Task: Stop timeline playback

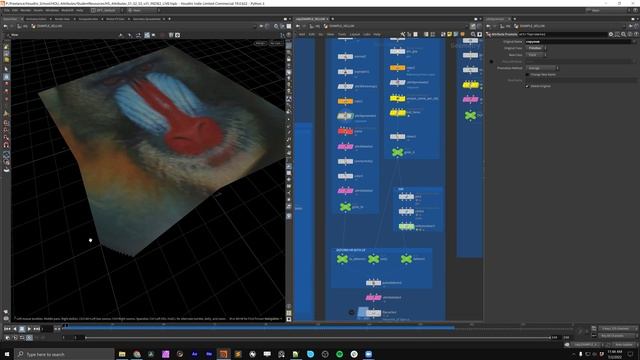Action: [x=22, y=329]
